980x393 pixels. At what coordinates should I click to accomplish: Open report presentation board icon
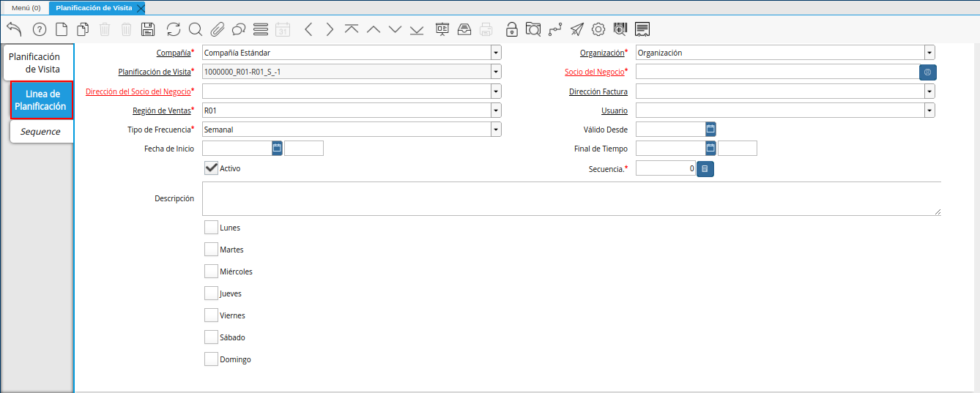pos(442,29)
